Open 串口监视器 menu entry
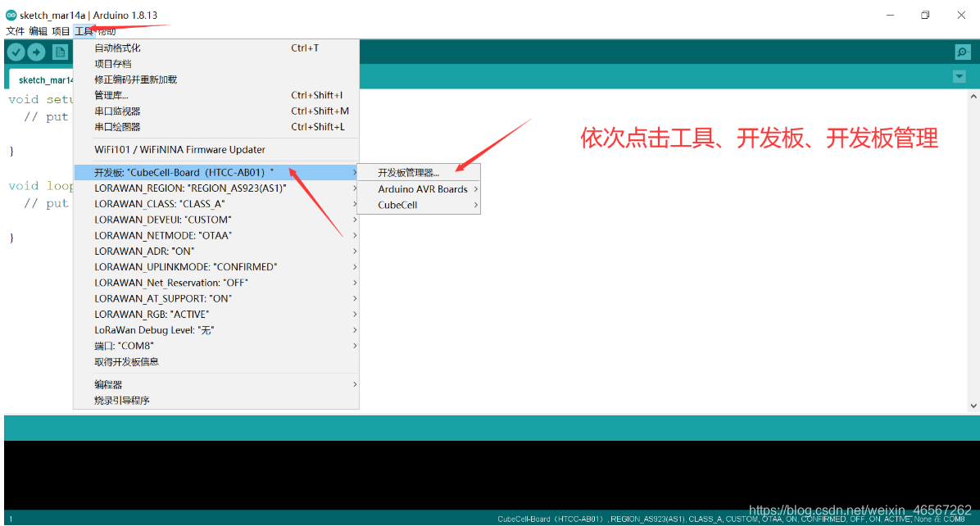The image size is (980, 526). point(216,111)
